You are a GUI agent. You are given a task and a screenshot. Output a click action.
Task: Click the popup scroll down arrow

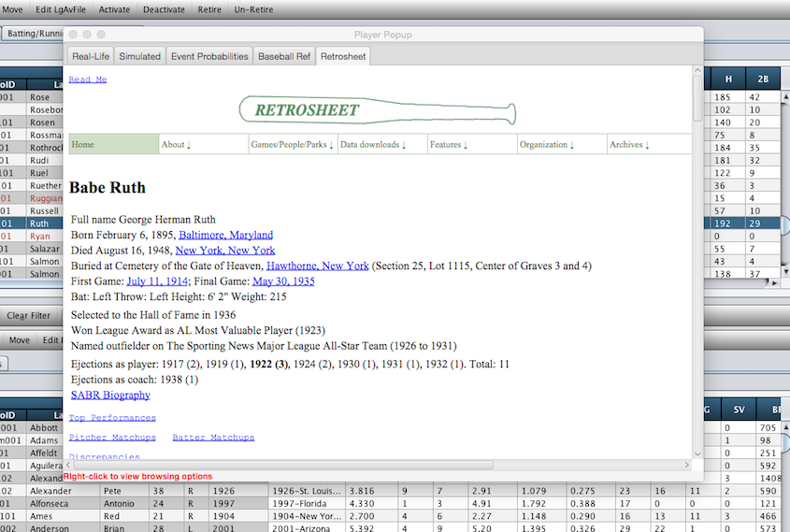[x=697, y=453]
